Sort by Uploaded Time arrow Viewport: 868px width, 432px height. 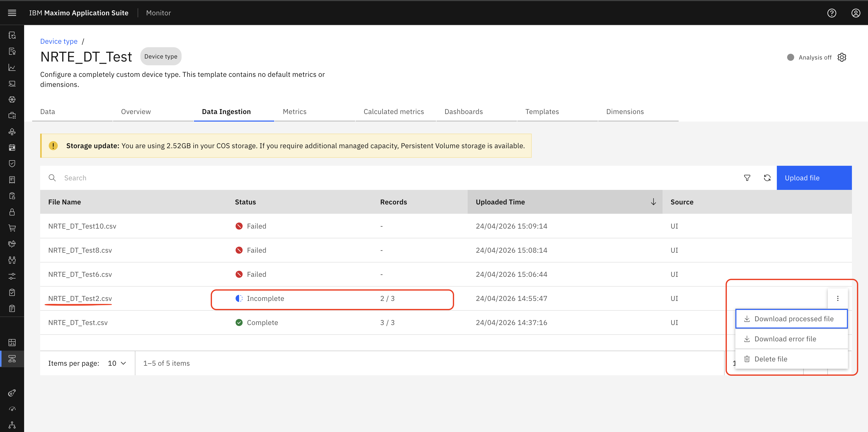click(x=653, y=202)
